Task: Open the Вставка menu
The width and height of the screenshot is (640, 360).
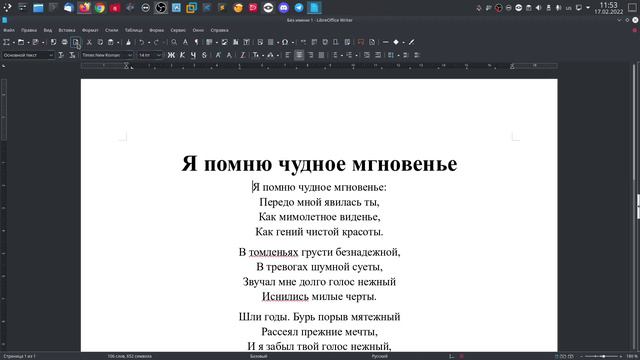Action: coord(67,30)
